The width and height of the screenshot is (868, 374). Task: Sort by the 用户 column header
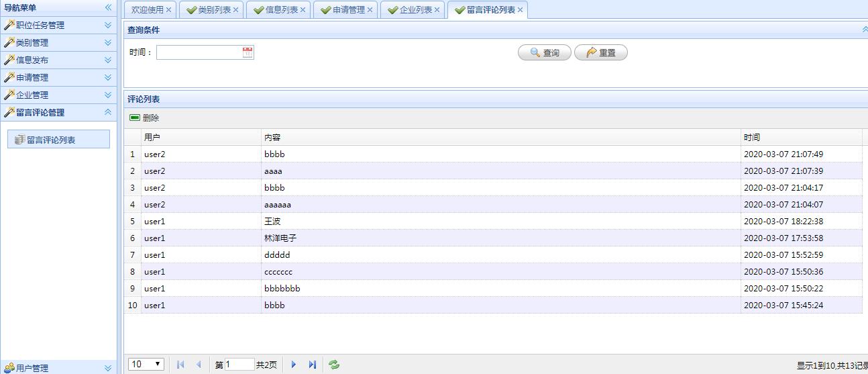[x=201, y=137]
